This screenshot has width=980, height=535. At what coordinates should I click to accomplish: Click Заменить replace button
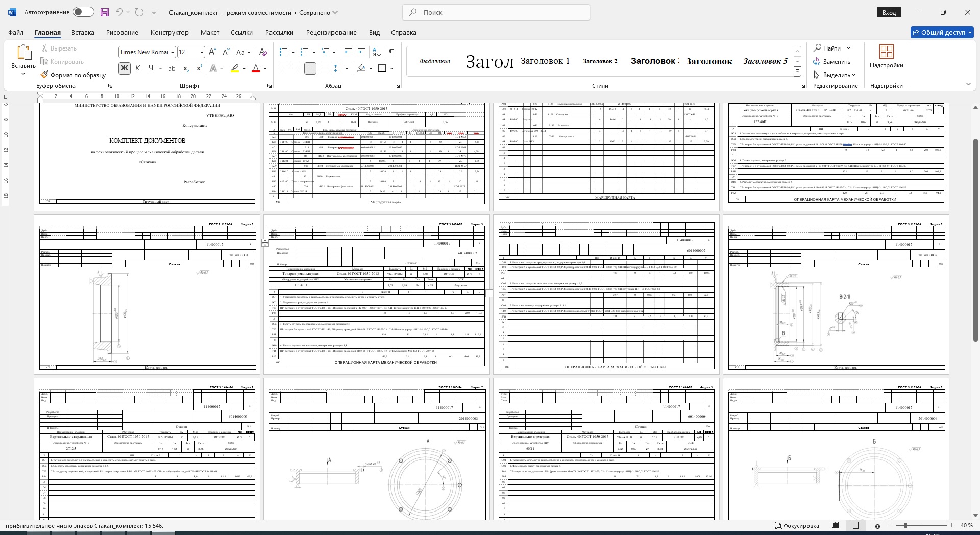point(832,61)
